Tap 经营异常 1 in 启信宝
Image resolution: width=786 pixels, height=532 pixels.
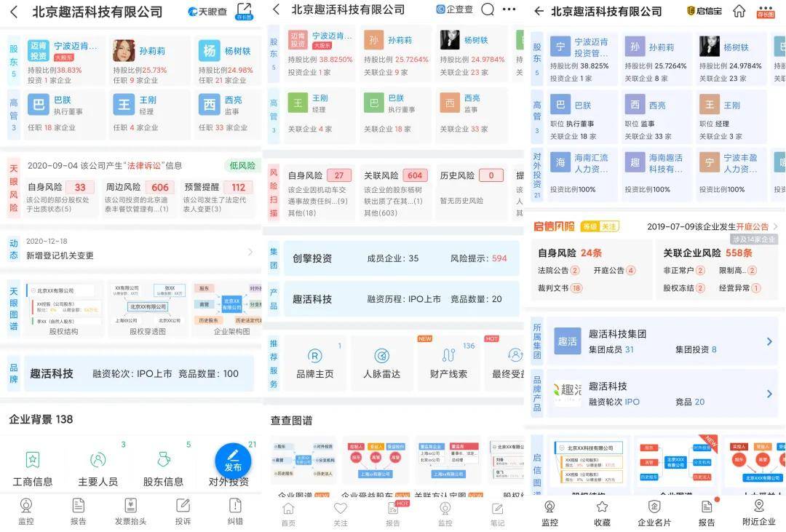740,287
